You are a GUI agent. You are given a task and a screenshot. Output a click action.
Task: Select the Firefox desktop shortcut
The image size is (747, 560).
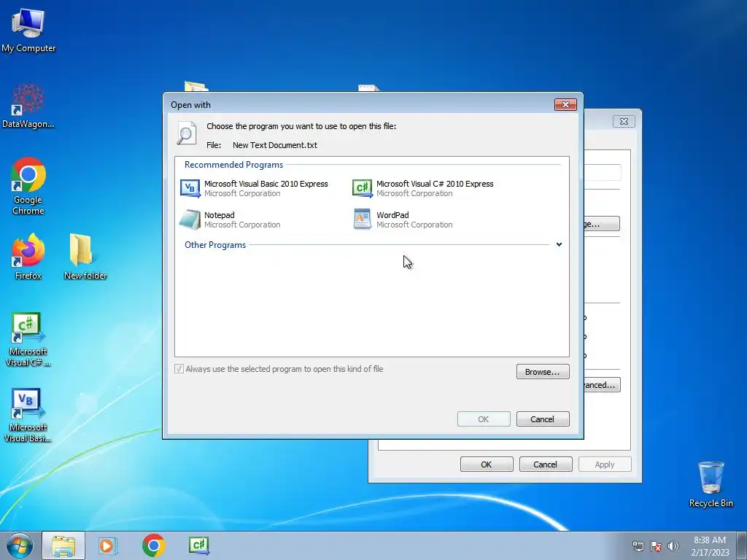pyautogui.click(x=28, y=256)
